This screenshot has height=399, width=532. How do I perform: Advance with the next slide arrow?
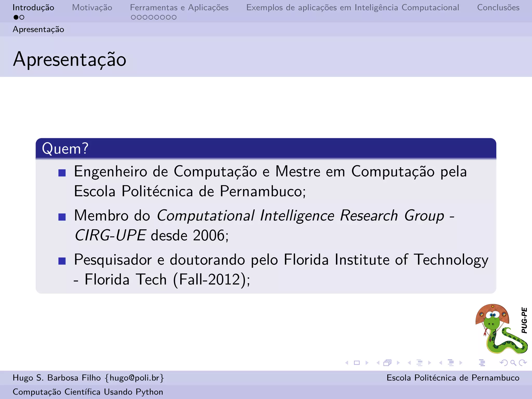367,363
